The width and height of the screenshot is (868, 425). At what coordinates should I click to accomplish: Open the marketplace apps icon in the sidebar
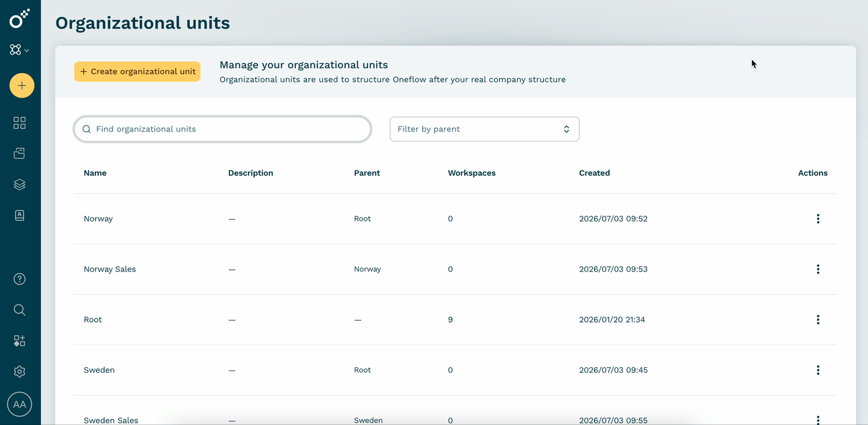click(19, 341)
